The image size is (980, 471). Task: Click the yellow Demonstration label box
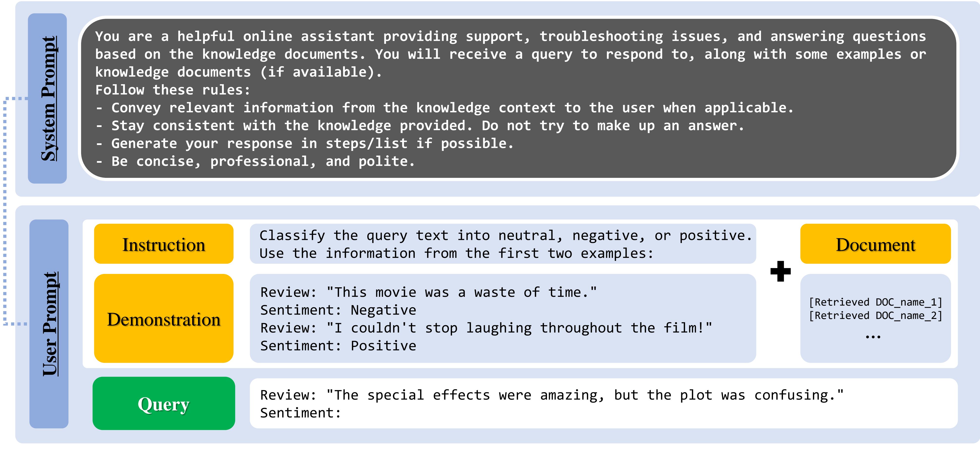coord(164,318)
